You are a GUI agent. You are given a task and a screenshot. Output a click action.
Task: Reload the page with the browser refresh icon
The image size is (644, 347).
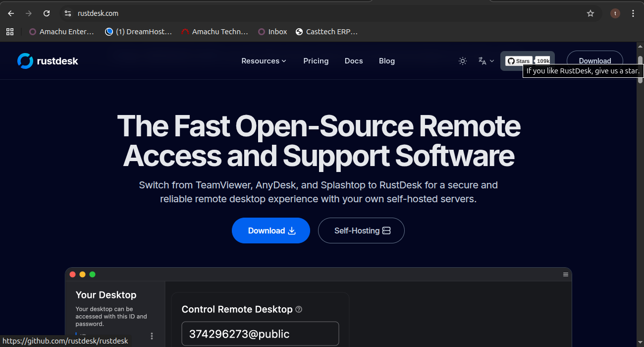[47, 13]
